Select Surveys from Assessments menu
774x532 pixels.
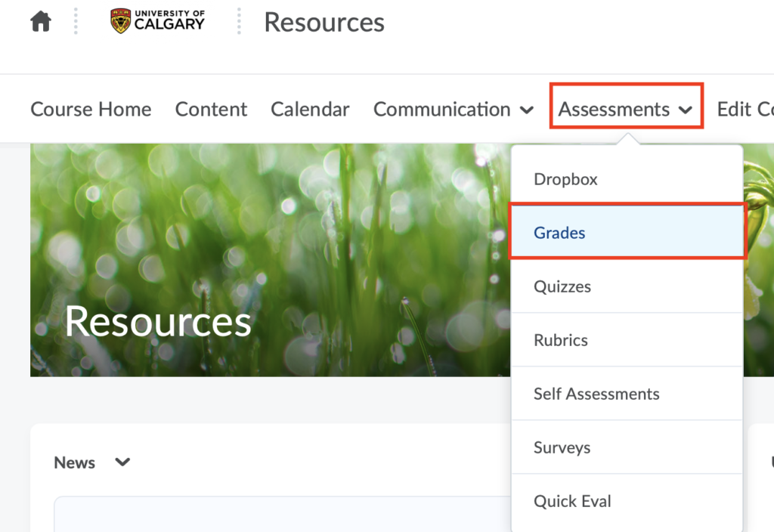point(627,447)
